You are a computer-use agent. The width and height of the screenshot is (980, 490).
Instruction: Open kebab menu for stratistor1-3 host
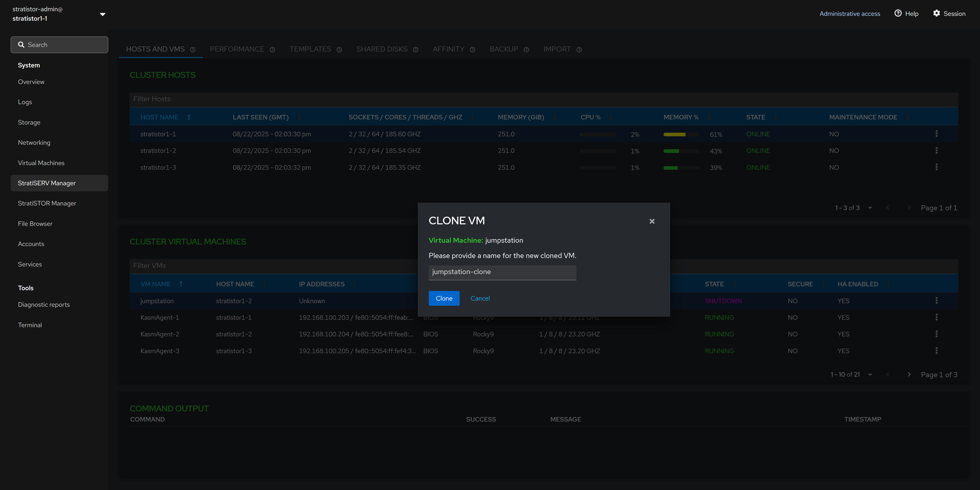click(x=936, y=167)
